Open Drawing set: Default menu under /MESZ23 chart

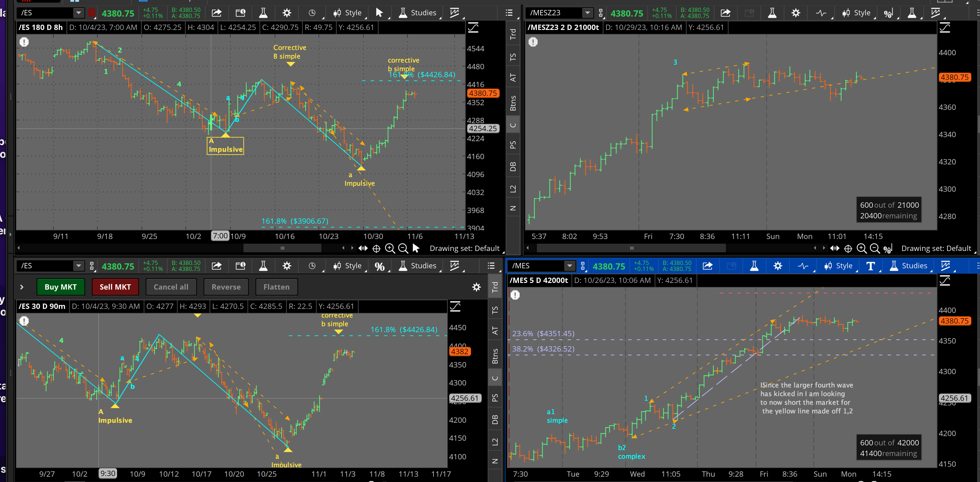(x=936, y=249)
